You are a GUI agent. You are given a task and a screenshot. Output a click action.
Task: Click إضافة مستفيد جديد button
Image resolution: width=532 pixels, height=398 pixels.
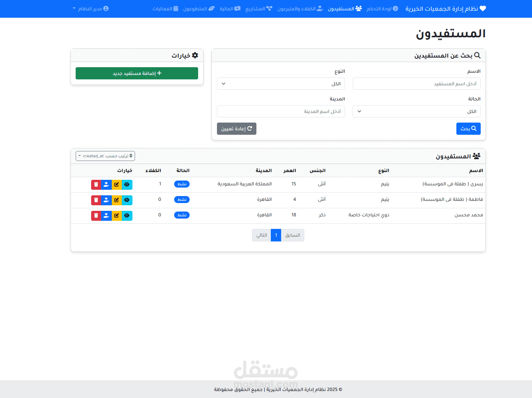pos(137,73)
